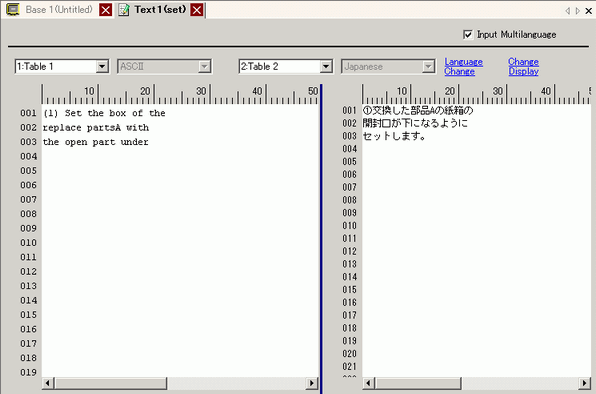Switch to Base 1 (Untitled) tab
Image resolution: width=596 pixels, height=394 pixels.
[59, 9]
